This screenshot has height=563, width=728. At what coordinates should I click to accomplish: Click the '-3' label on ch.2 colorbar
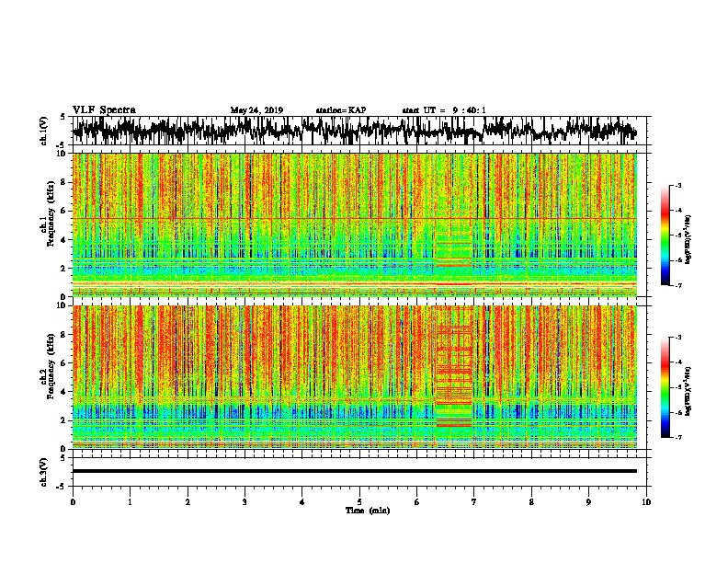[x=677, y=338]
